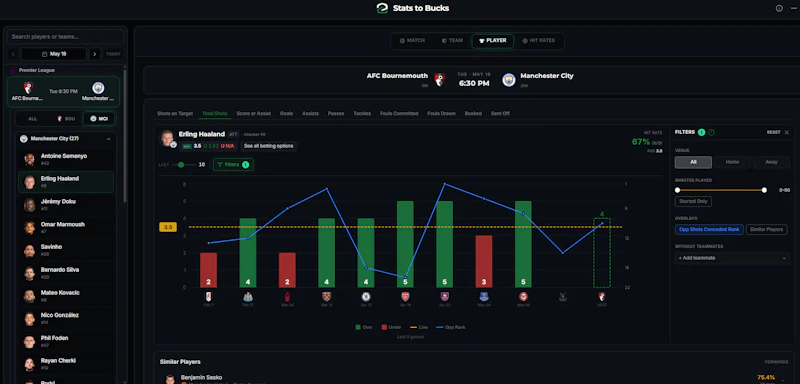Viewport: 800px width, 384px height.
Task: Open the Add teammate dropdown
Action: click(732, 258)
